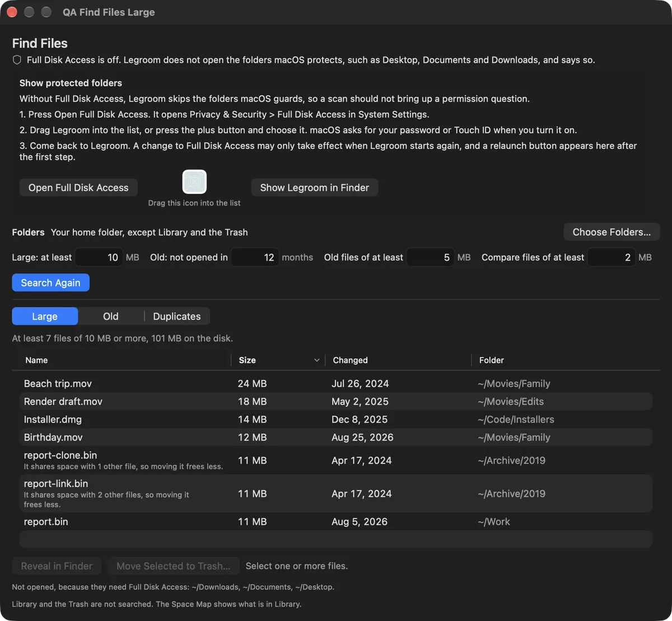Select the Render draft.mov file
Image resolution: width=672 pixels, height=621 pixels.
coord(336,401)
